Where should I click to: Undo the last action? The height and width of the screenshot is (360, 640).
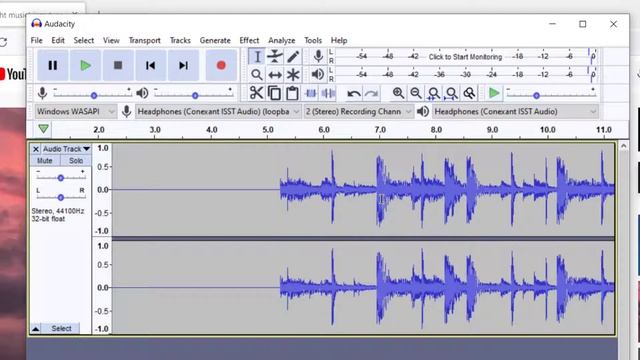coord(353,93)
